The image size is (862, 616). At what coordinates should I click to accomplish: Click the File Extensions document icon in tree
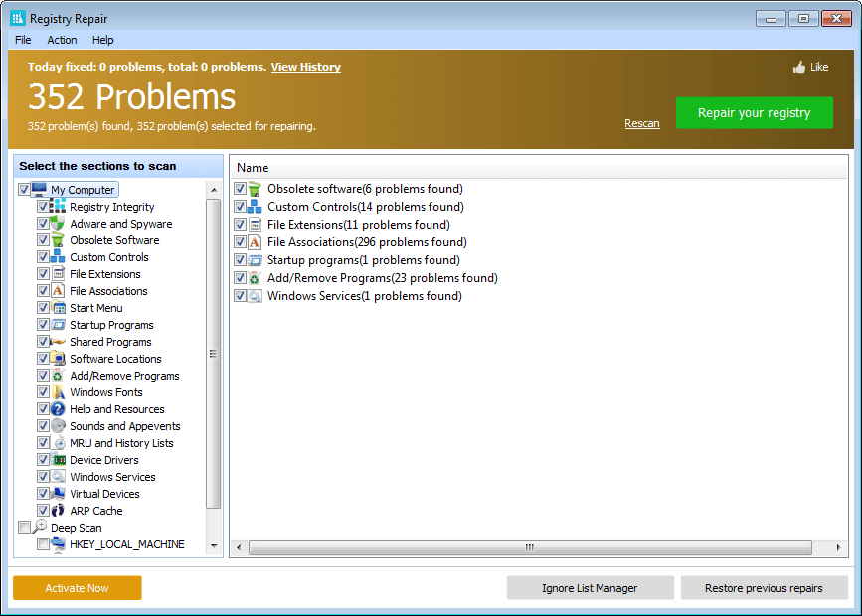pyautogui.click(x=58, y=273)
